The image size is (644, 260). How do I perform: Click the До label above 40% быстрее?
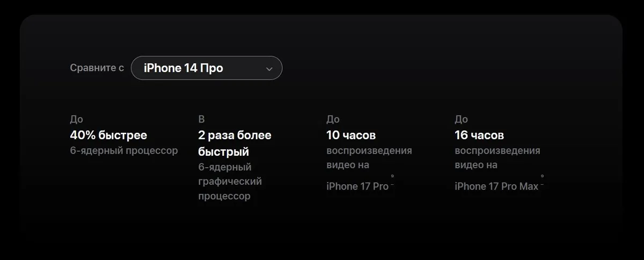click(76, 119)
